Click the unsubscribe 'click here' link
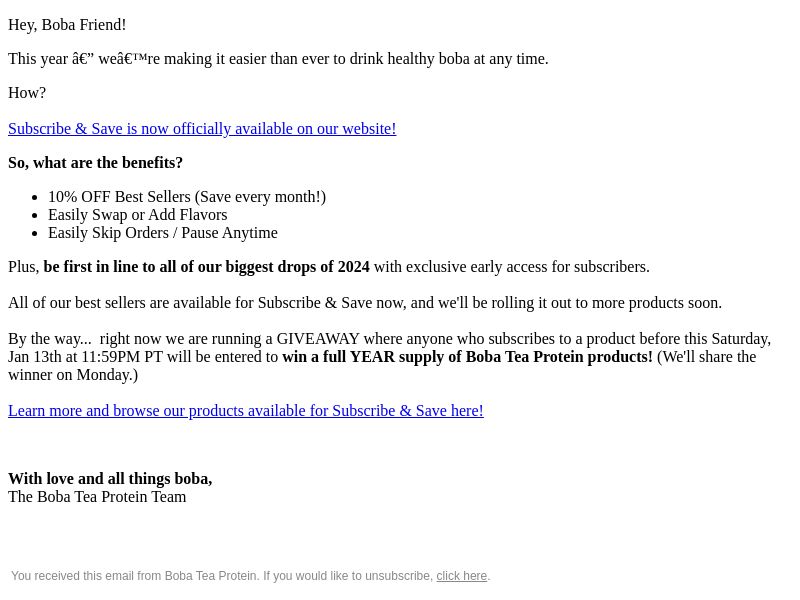Viewport: 800px width, 600px height. tap(461, 576)
